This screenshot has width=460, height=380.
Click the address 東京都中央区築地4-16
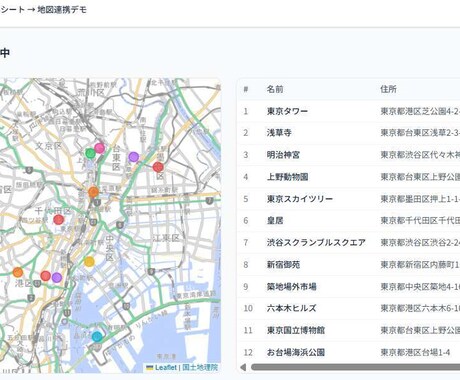click(x=420, y=286)
